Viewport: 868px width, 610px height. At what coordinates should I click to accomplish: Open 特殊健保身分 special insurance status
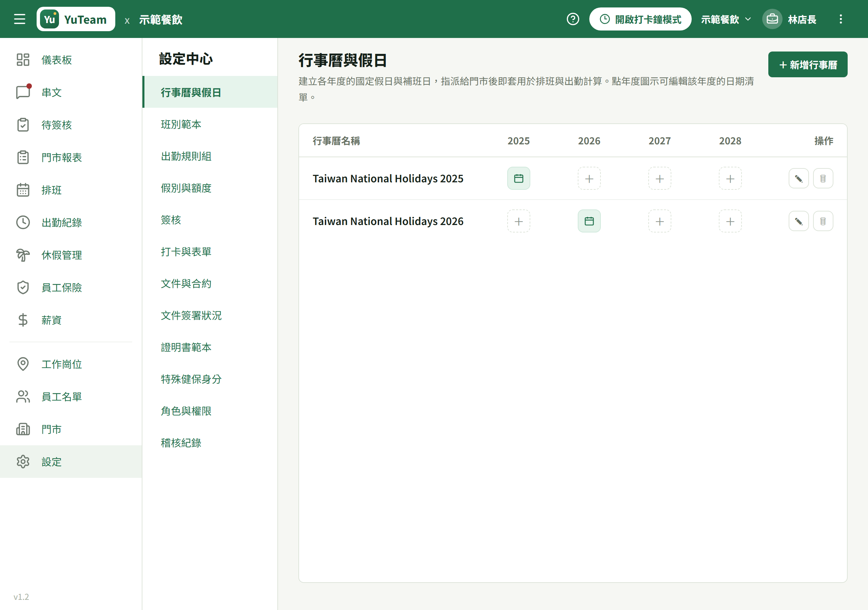[210, 379]
